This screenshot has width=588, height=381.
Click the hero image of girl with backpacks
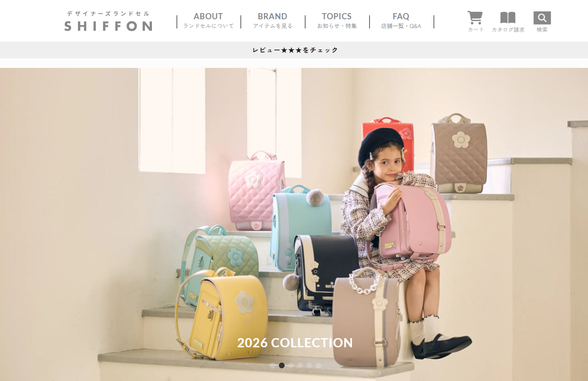point(294,224)
